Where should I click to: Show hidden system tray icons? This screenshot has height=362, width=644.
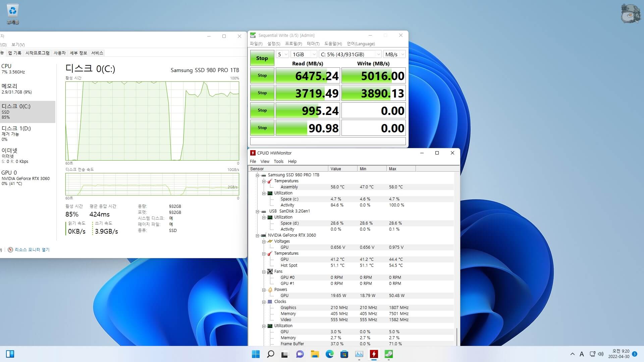pyautogui.click(x=572, y=354)
